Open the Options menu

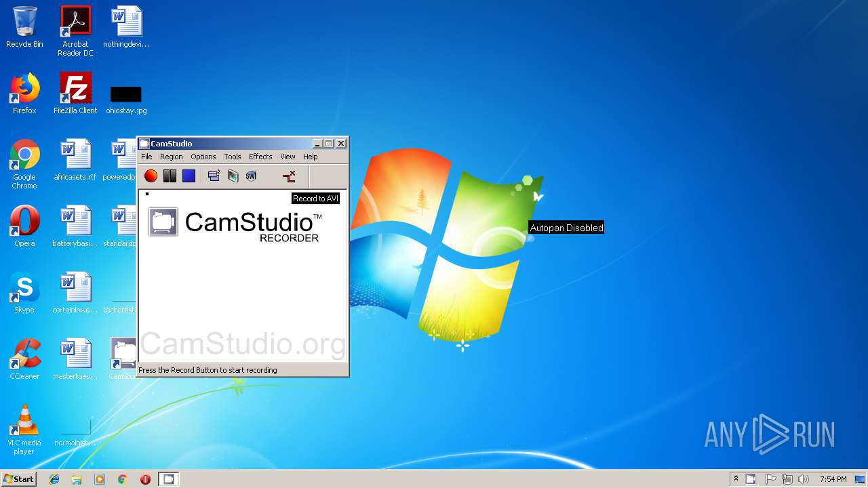(203, 157)
